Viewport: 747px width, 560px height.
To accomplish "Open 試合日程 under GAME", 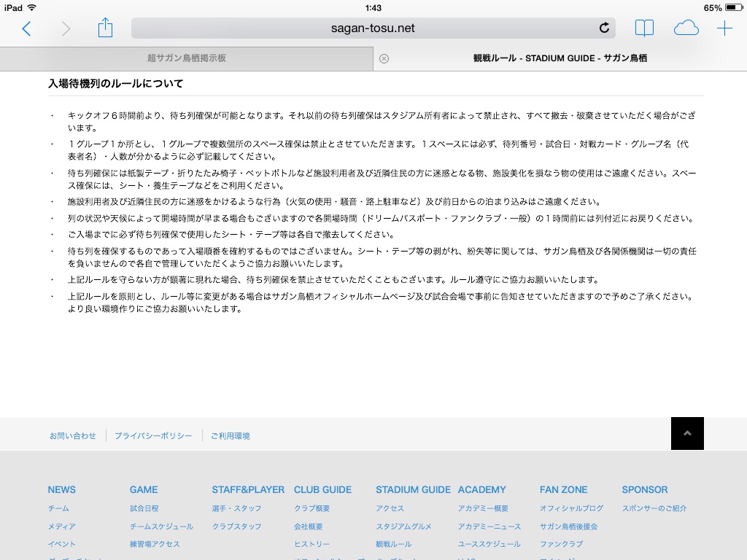I will click(144, 508).
